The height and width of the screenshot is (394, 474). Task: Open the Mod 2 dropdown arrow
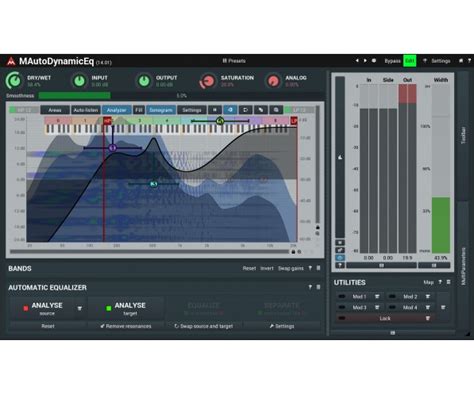coord(428,297)
